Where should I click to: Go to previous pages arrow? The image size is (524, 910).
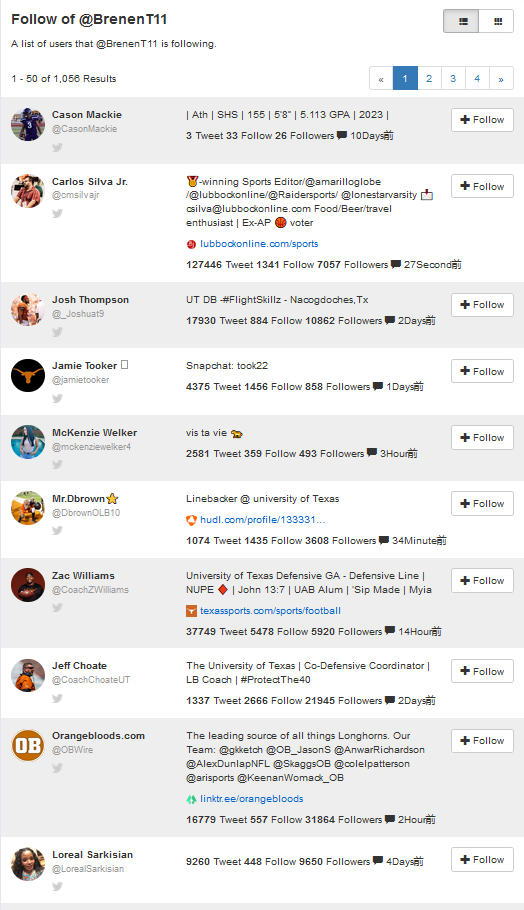tap(381, 78)
